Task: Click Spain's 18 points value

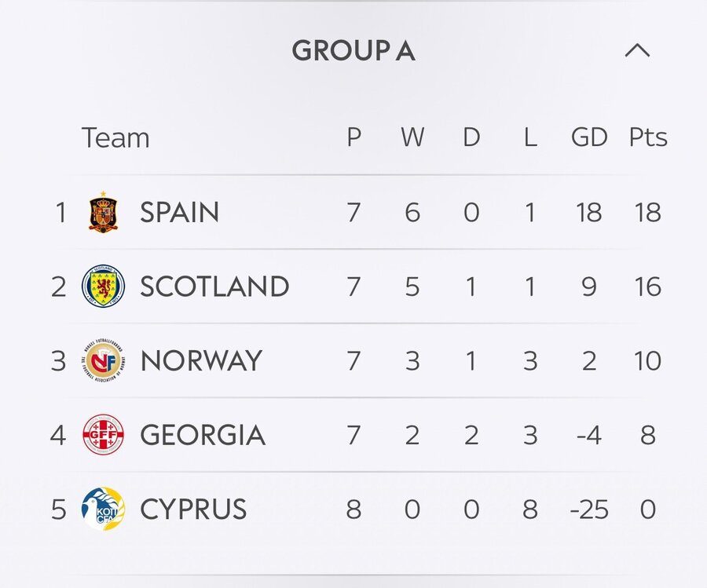Action: [648, 212]
